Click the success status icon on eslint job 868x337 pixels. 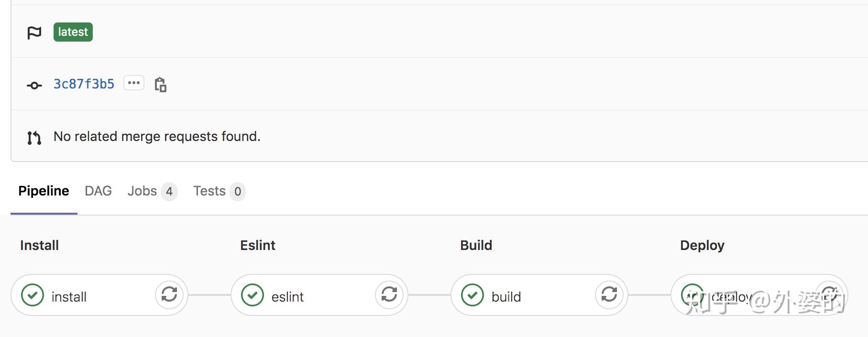[x=252, y=295]
